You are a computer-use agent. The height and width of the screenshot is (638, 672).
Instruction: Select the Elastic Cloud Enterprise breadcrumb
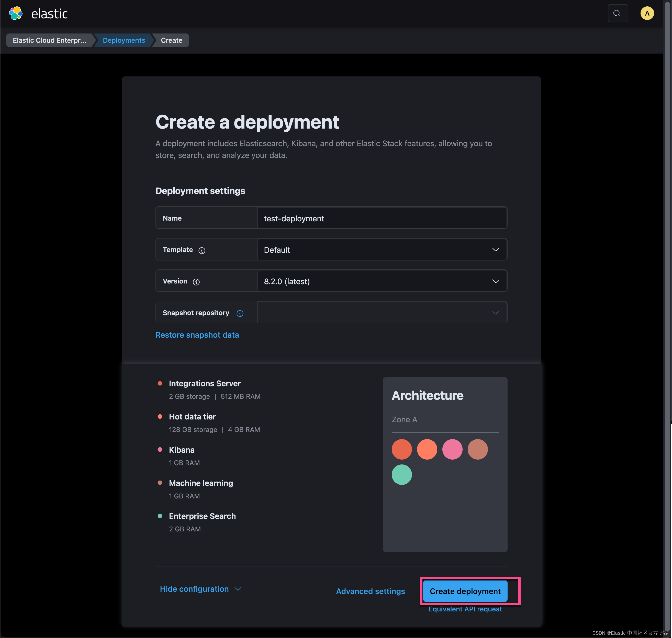pyautogui.click(x=50, y=40)
